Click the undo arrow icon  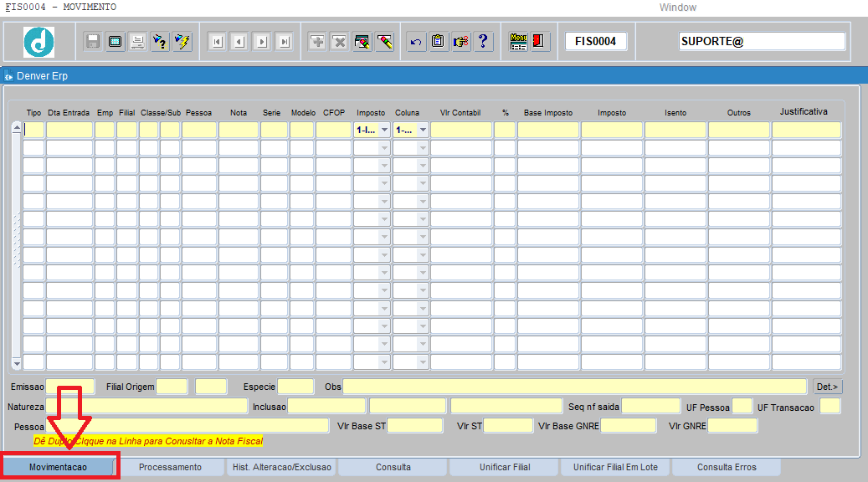point(416,42)
